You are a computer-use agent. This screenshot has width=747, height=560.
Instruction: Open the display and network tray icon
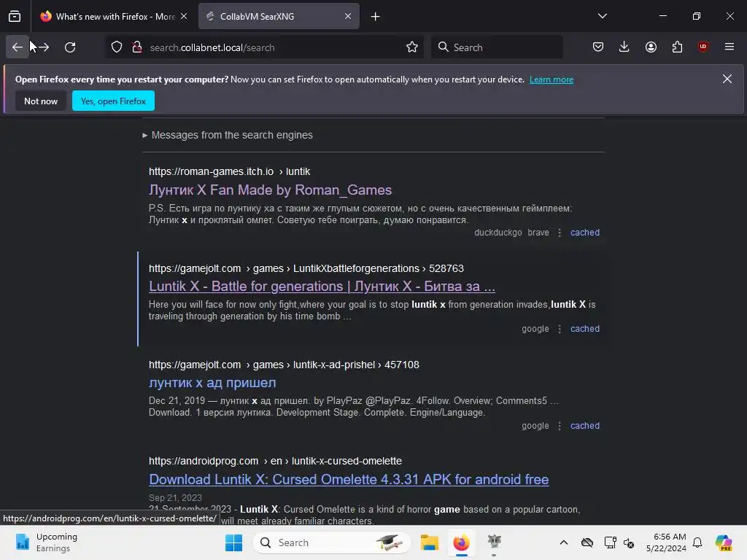(610, 542)
